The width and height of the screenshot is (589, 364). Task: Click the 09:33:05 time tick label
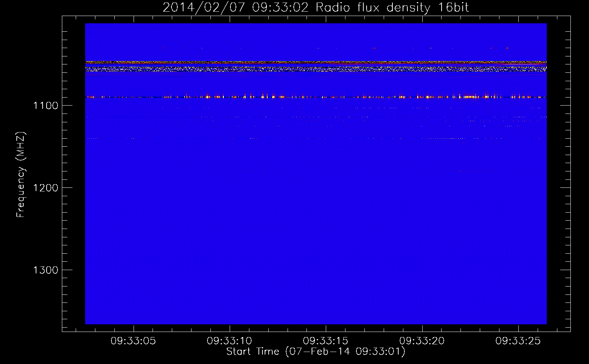[x=133, y=341]
